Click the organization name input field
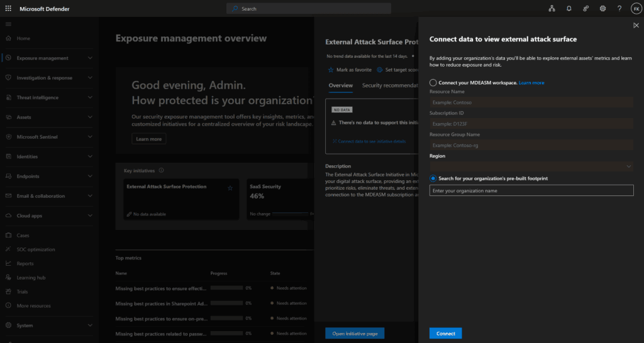This screenshot has width=644, height=343. (531, 190)
